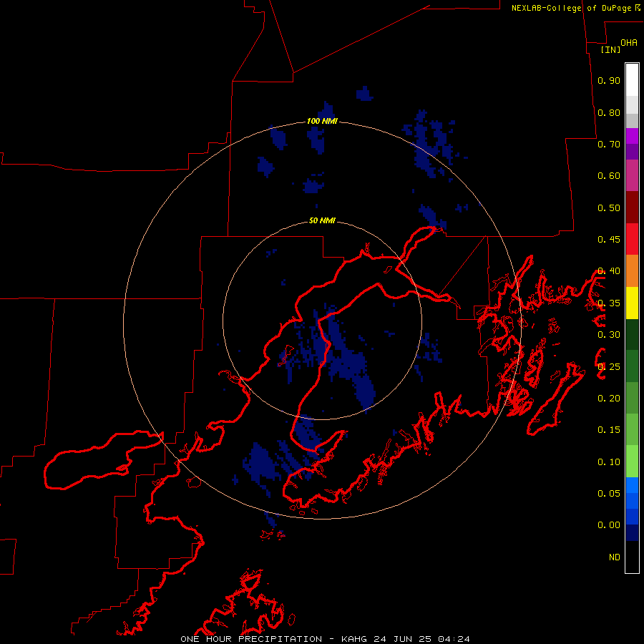The width and height of the screenshot is (644, 644).
Task: Click the 0.90 legend value
Action: coord(609,80)
